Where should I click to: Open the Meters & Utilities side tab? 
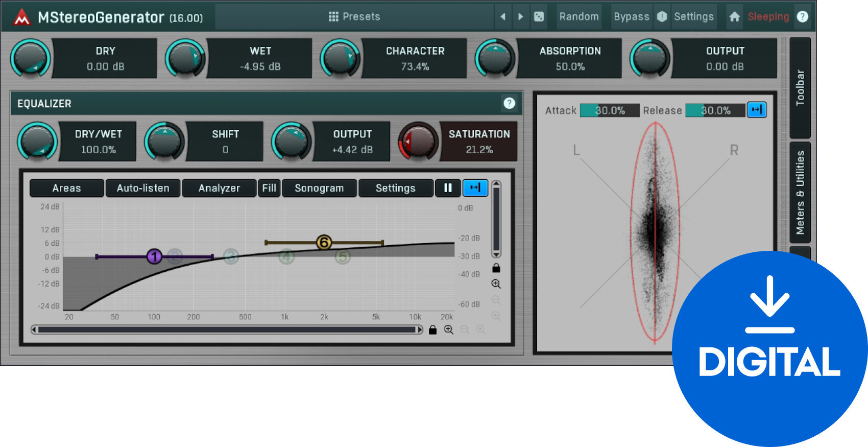(x=800, y=193)
